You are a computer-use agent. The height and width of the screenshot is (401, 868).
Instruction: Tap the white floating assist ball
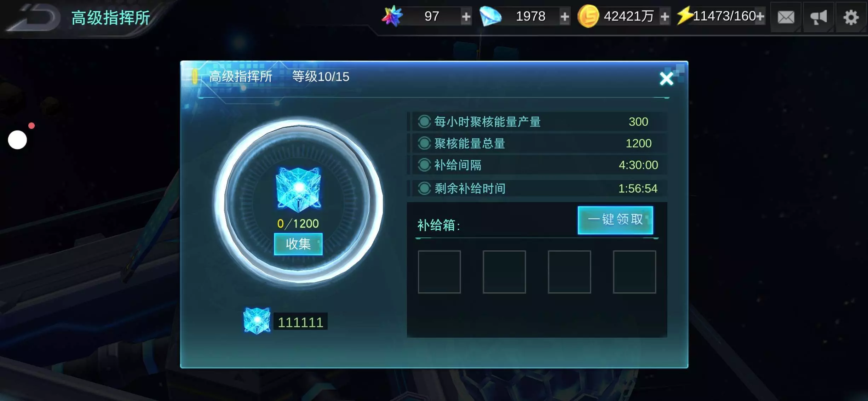tap(17, 140)
